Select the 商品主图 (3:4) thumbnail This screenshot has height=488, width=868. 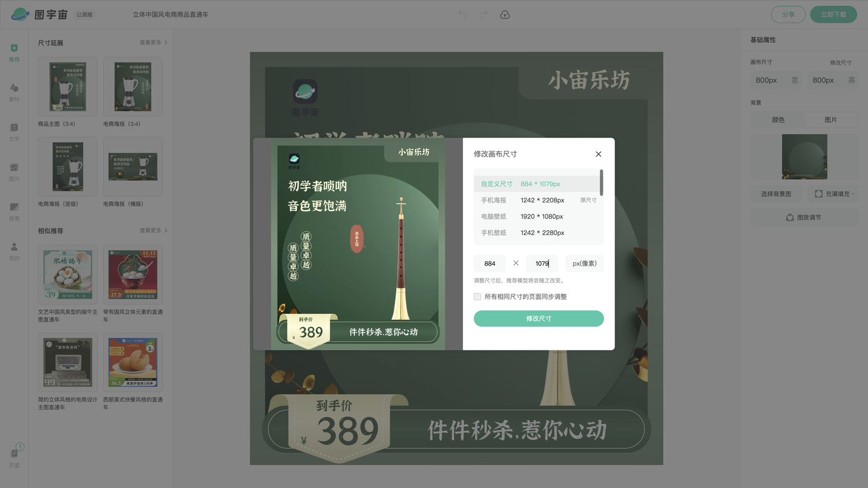pyautogui.click(x=68, y=87)
